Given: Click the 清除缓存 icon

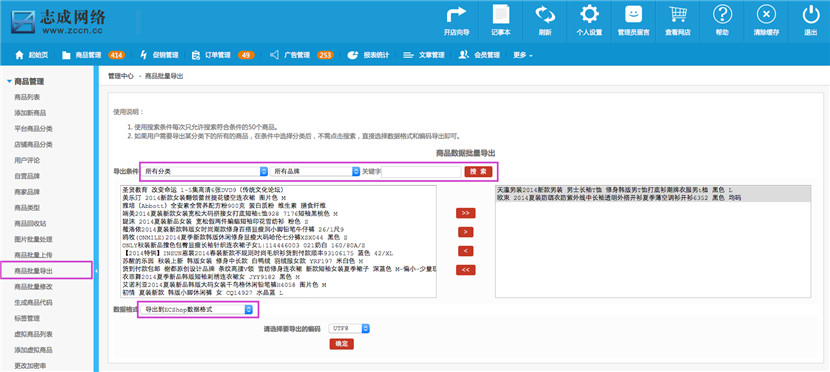Looking at the screenshot, I should coord(766,21).
